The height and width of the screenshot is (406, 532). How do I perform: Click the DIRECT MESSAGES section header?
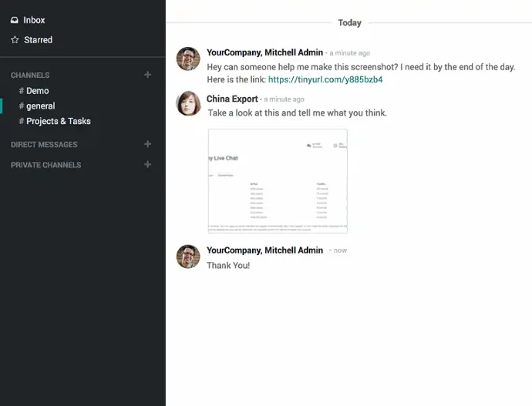click(44, 145)
